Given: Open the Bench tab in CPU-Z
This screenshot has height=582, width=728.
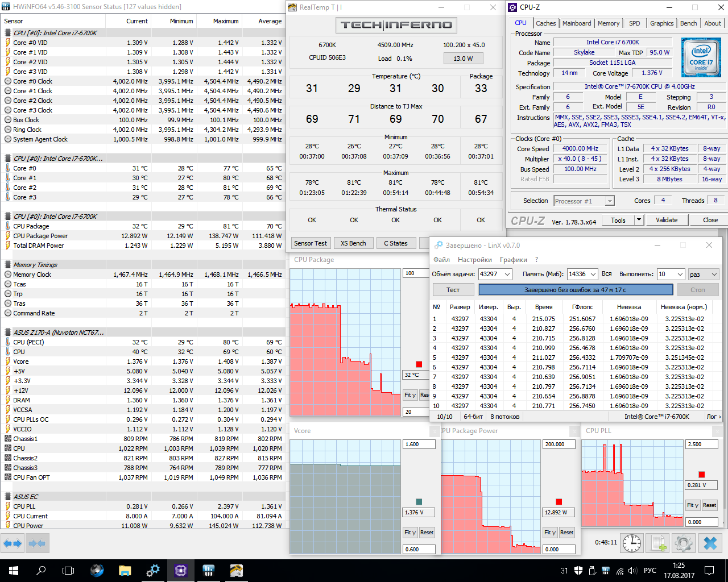Looking at the screenshot, I should [689, 23].
